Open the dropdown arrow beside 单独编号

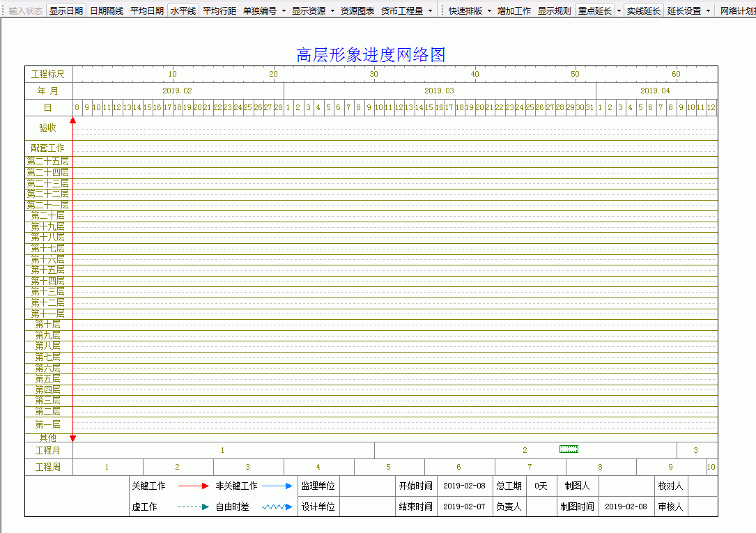(x=284, y=10)
